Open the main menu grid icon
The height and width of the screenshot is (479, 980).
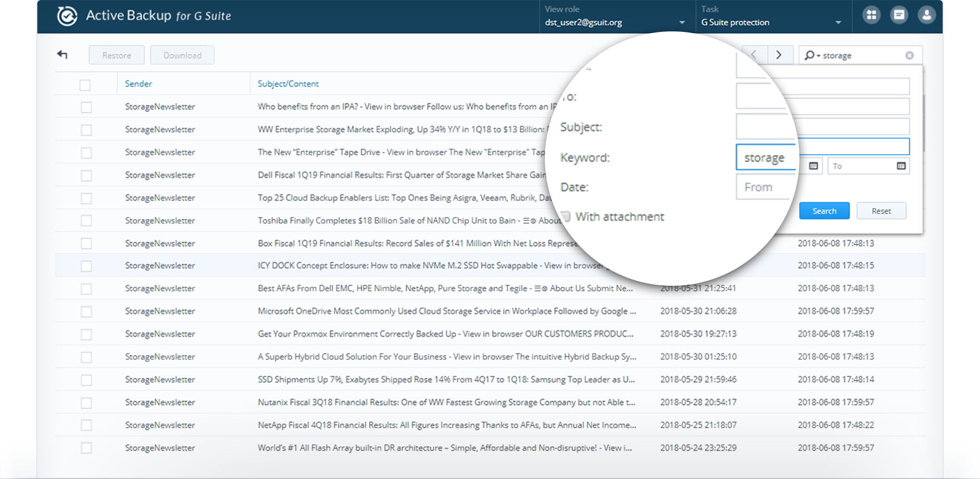coord(871,15)
